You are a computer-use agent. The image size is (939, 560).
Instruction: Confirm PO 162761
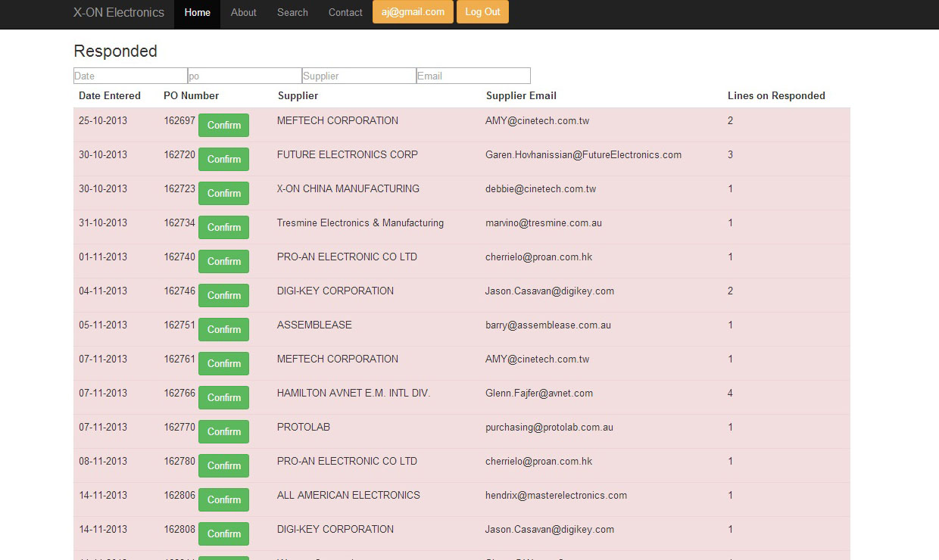pyautogui.click(x=223, y=363)
